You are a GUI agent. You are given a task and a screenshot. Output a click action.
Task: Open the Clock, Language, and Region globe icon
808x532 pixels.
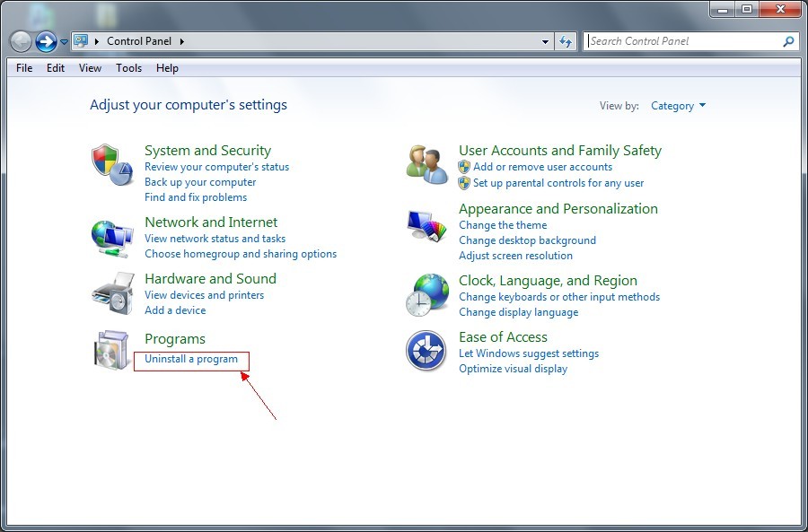[426, 294]
